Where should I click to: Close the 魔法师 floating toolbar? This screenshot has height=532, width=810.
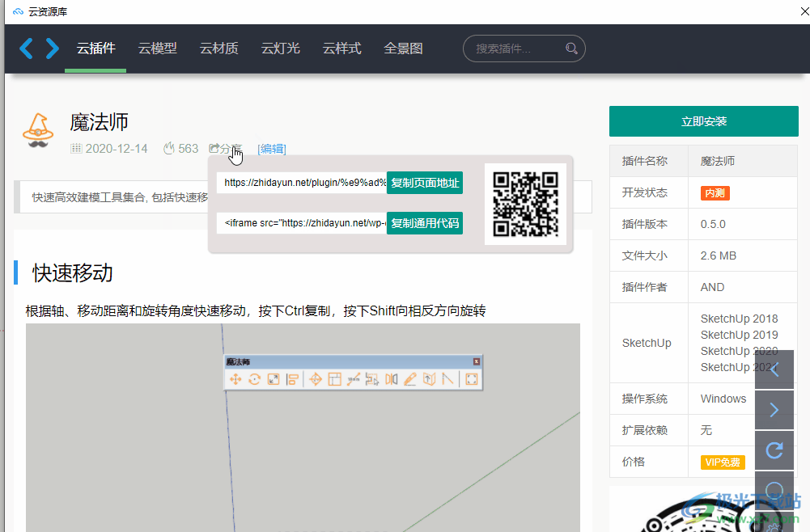(477, 361)
